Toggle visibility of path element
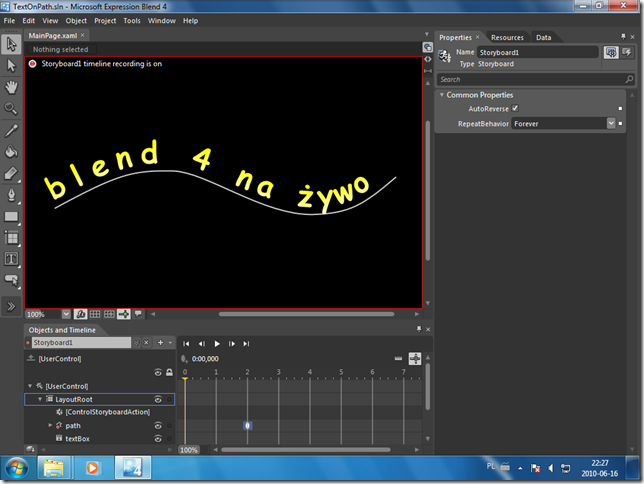The height and width of the screenshot is (484, 644). 158,426
